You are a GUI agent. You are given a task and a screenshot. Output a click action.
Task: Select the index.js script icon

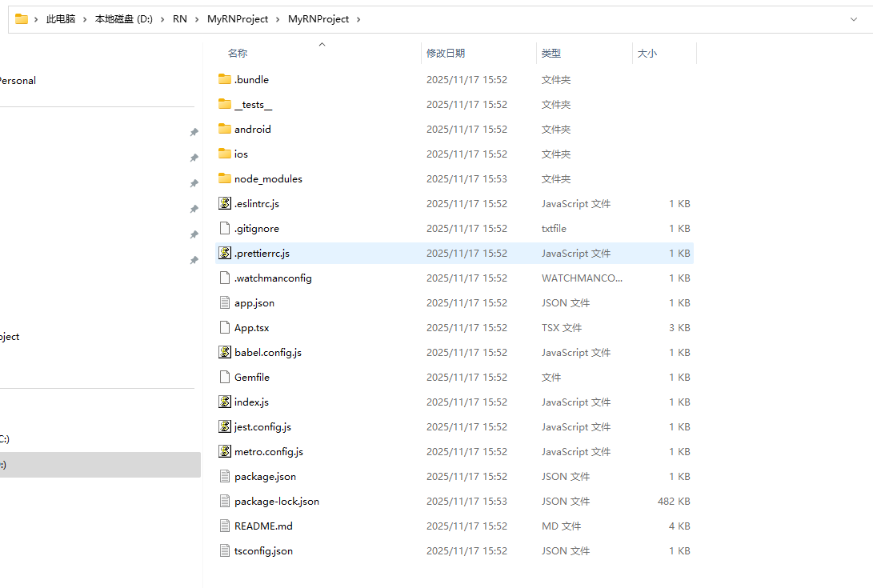click(224, 402)
